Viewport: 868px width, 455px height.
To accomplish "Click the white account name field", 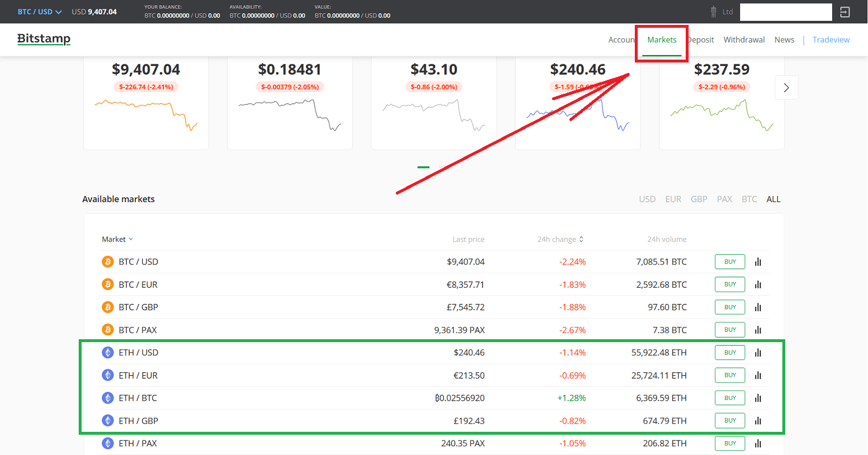I will point(786,12).
